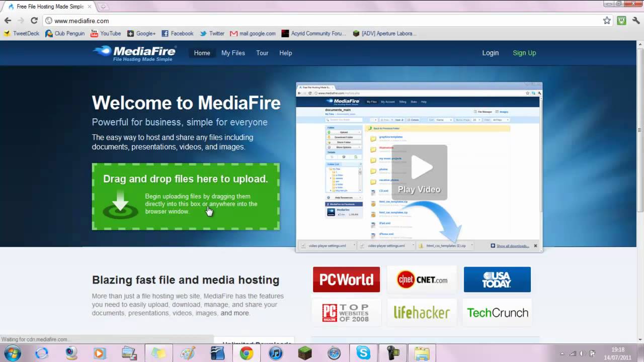Click the green Sign Up link
644x362 pixels.
(x=524, y=53)
